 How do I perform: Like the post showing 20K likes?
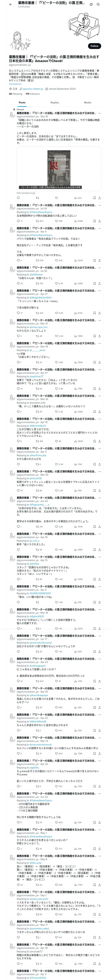(x=56, y=221)
